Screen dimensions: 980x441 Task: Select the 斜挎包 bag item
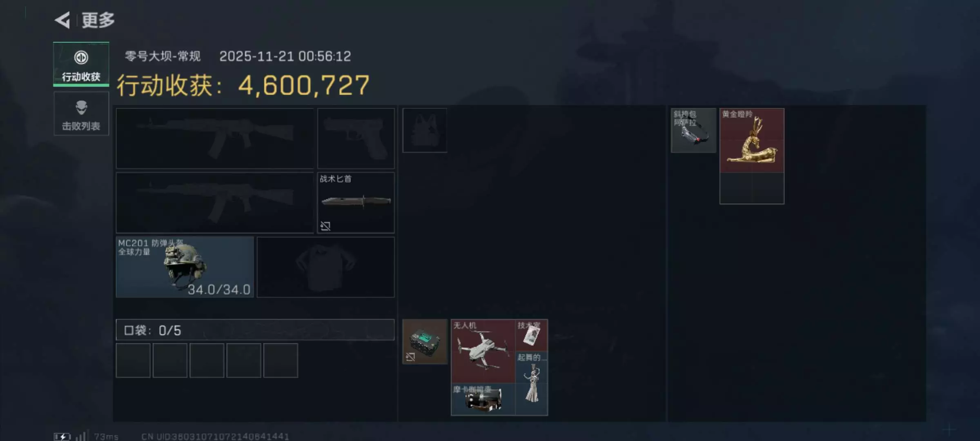[693, 130]
